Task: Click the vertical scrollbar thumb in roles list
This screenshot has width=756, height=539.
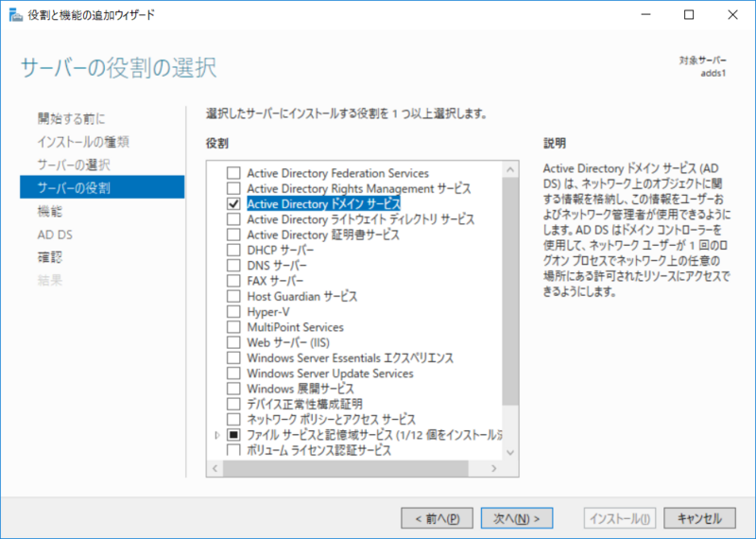Action: 510,291
